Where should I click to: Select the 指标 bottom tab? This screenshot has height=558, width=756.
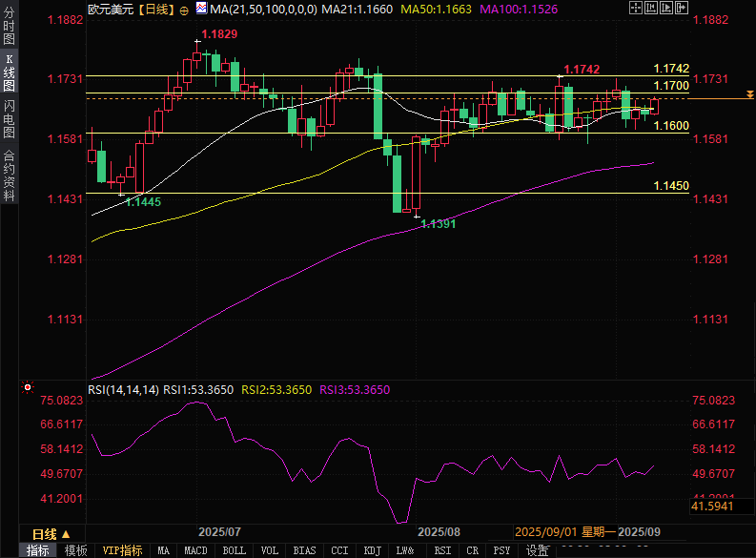(x=37, y=550)
